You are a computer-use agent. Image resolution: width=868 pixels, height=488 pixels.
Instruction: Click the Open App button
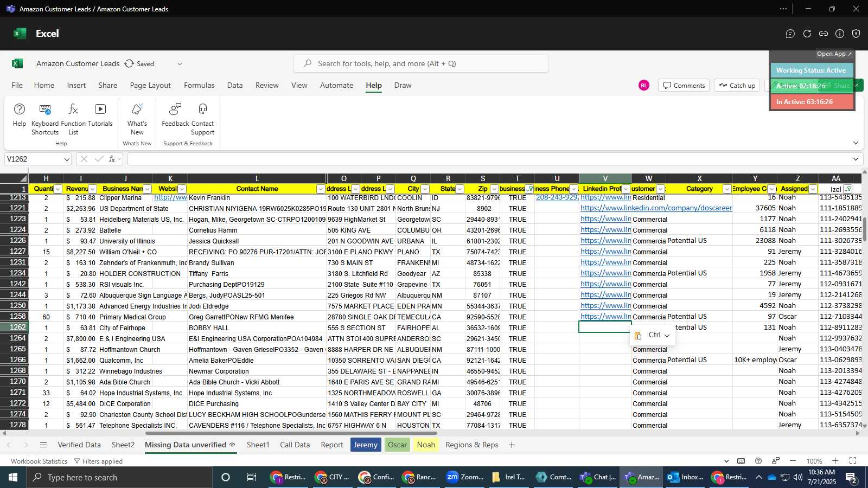click(x=834, y=54)
